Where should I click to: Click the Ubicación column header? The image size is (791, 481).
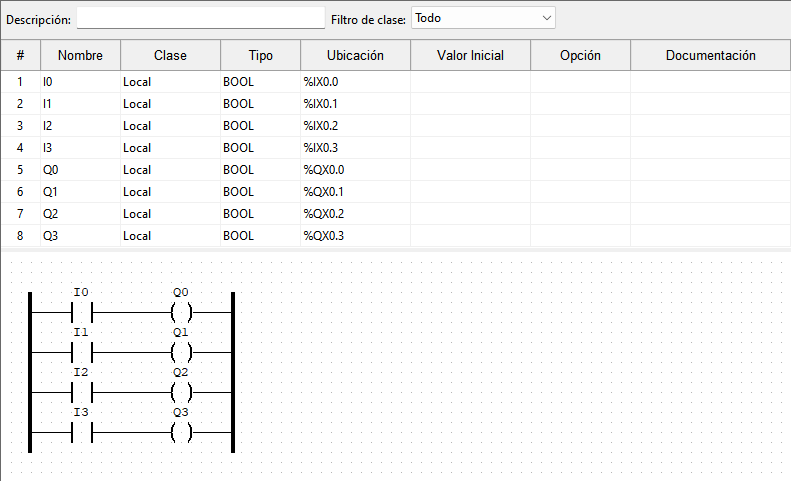point(356,56)
